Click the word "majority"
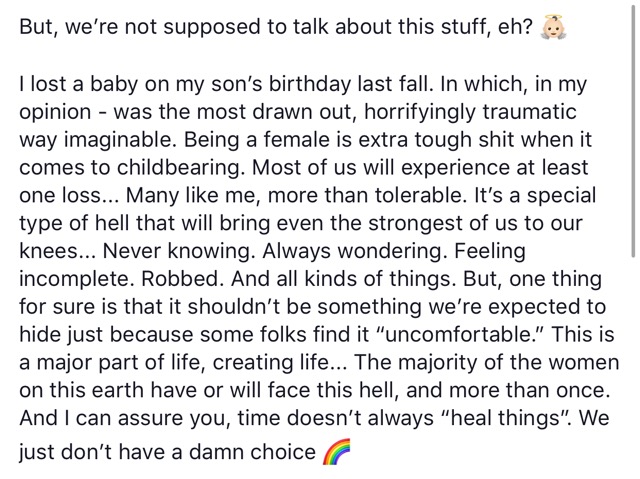 click(x=436, y=363)
